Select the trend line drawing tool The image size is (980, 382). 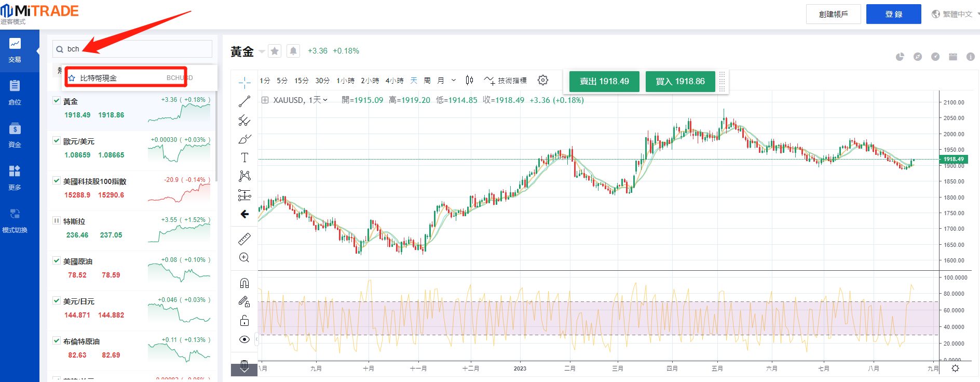tap(244, 102)
